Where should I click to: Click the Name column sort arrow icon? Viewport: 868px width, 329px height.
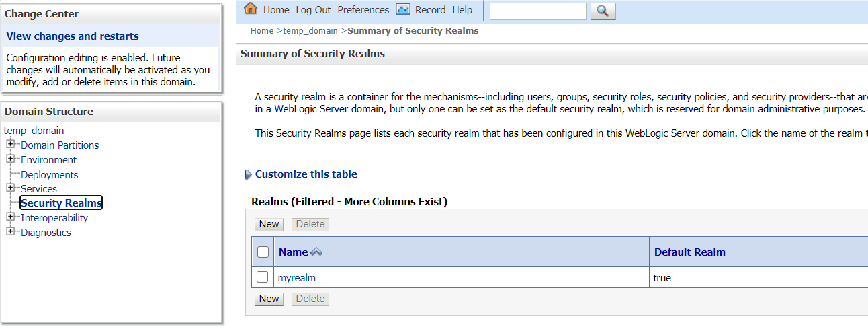316,252
